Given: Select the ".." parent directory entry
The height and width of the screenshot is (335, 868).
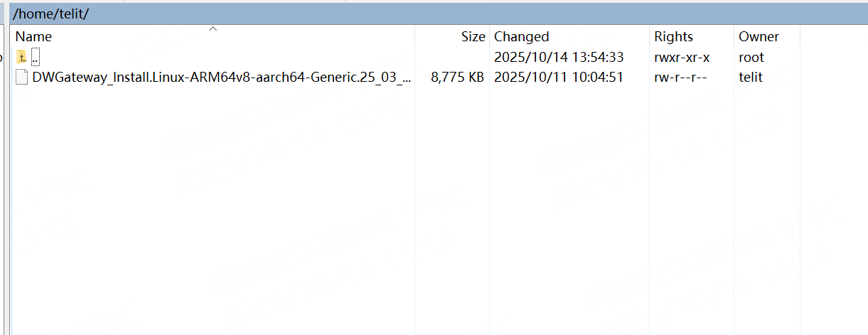Looking at the screenshot, I should (36, 58).
